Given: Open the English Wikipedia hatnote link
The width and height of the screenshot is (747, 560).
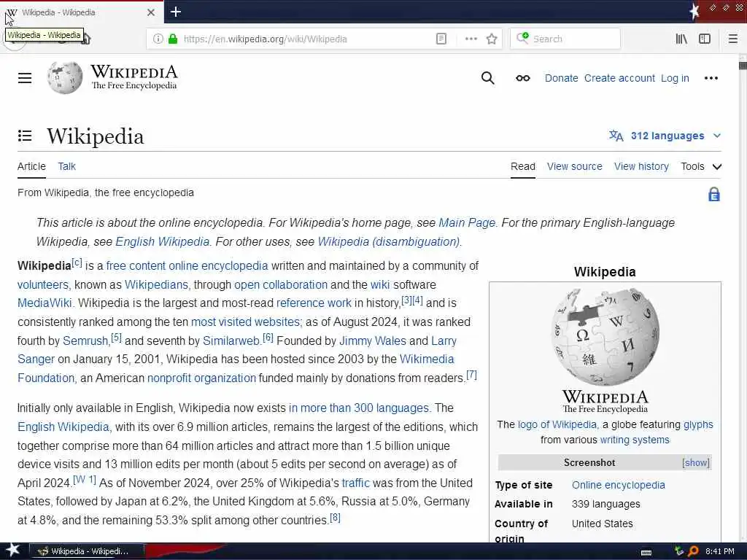Looking at the screenshot, I should coord(162,242).
